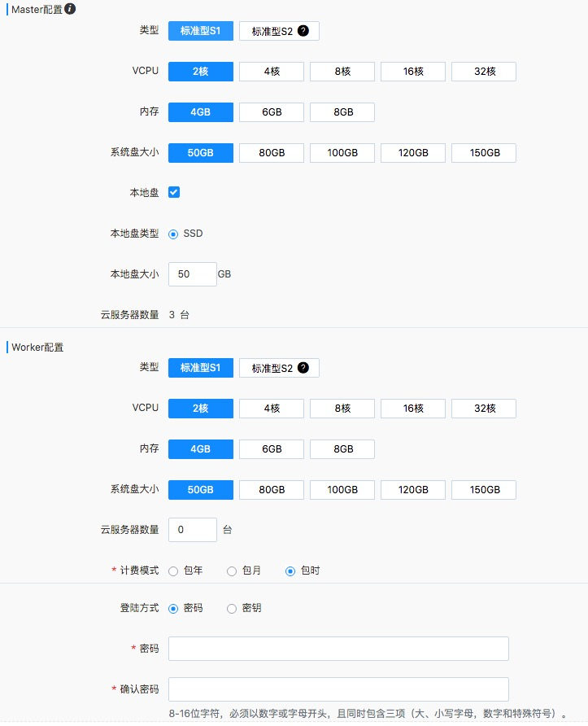This screenshot has width=588, height=726.
Task: Uncheck the 本地盘 checkbox
Action: [174, 192]
